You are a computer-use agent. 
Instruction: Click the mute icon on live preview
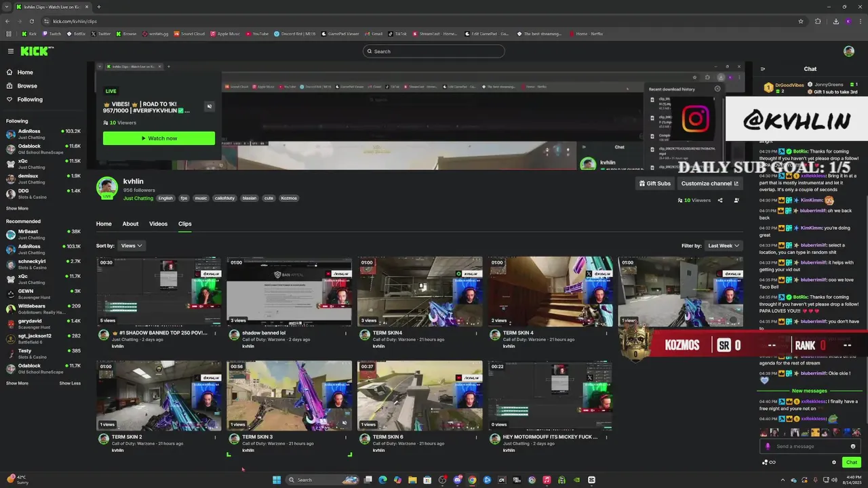pyautogui.click(x=209, y=106)
